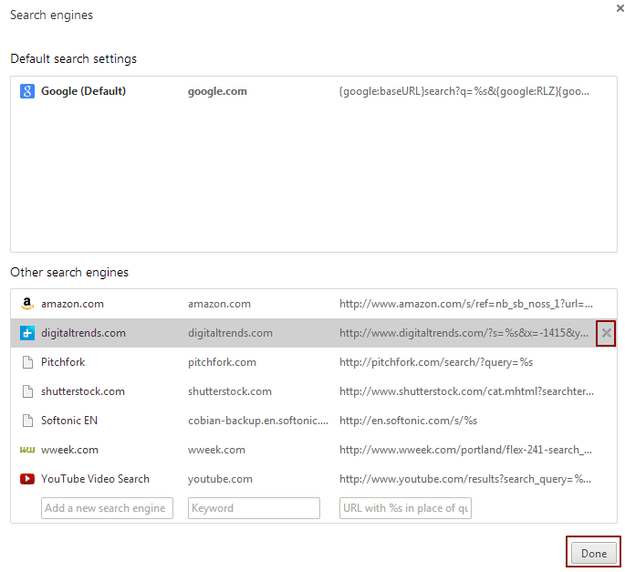
Task: Click the shutterstock.com keyword cell
Action: coord(230,391)
